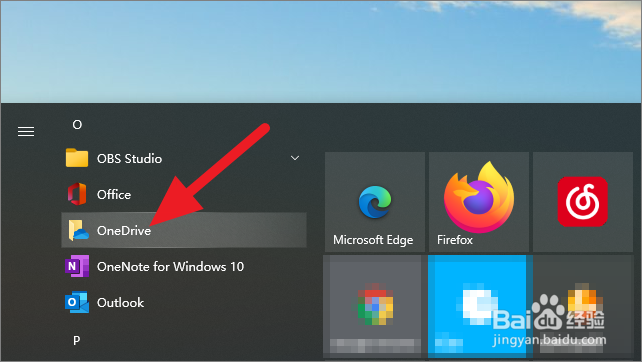Open the blurred blue tile

point(477,305)
